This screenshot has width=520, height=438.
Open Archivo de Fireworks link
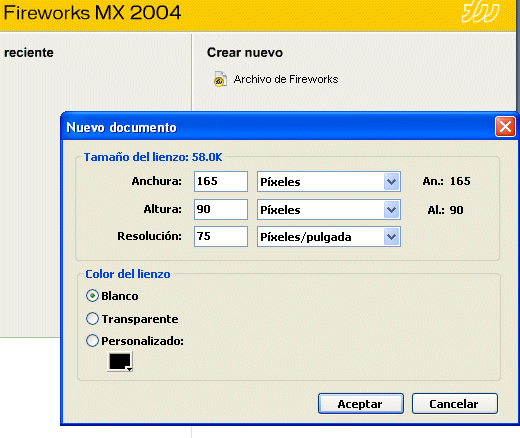pyautogui.click(x=286, y=79)
